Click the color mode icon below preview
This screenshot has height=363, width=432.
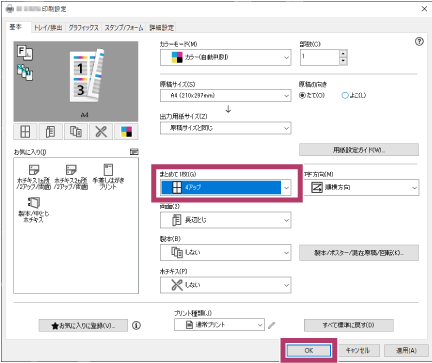coord(126,132)
